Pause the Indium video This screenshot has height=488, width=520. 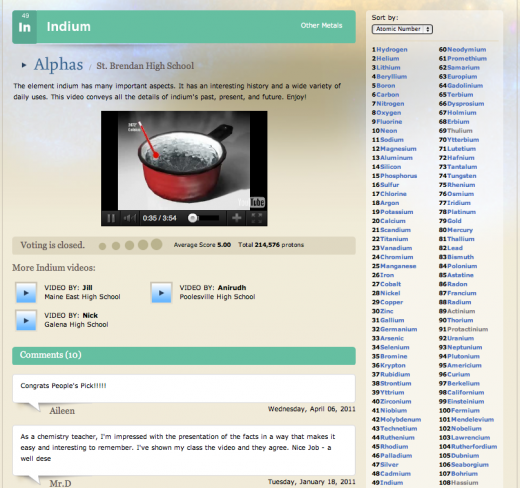(x=111, y=218)
